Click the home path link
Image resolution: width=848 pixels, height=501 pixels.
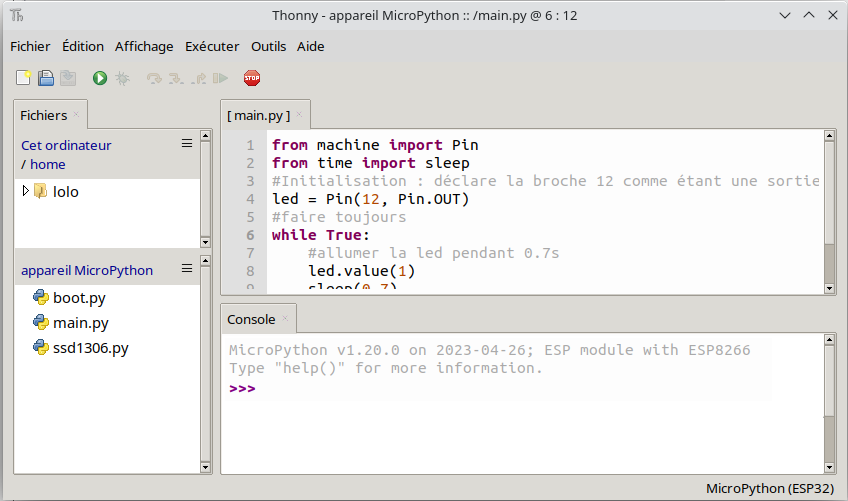click(48, 164)
